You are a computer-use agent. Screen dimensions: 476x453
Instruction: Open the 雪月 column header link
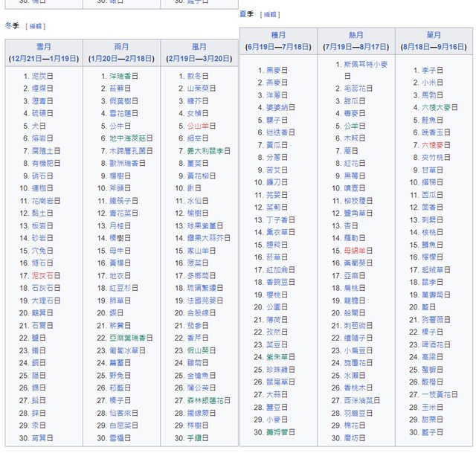click(x=44, y=46)
